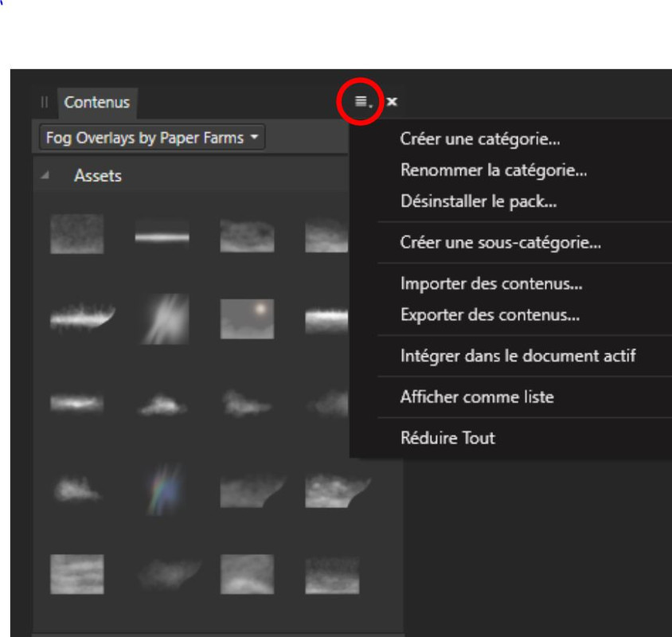Click Désinstaller le pack... entry
This screenshot has height=637, width=672.
(x=479, y=201)
